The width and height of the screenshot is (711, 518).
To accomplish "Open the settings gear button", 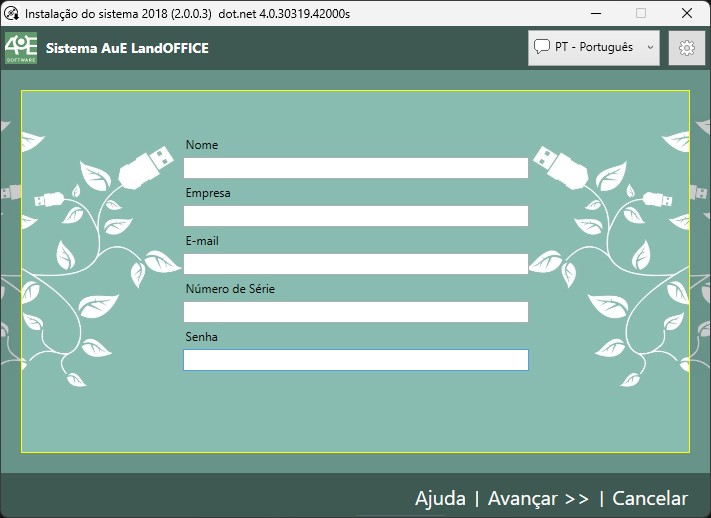I will (x=686, y=48).
